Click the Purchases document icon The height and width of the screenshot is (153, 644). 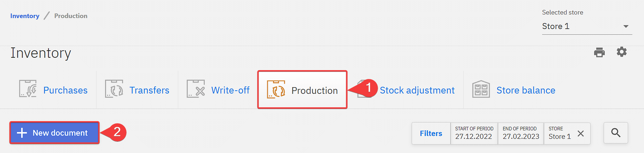(28, 89)
